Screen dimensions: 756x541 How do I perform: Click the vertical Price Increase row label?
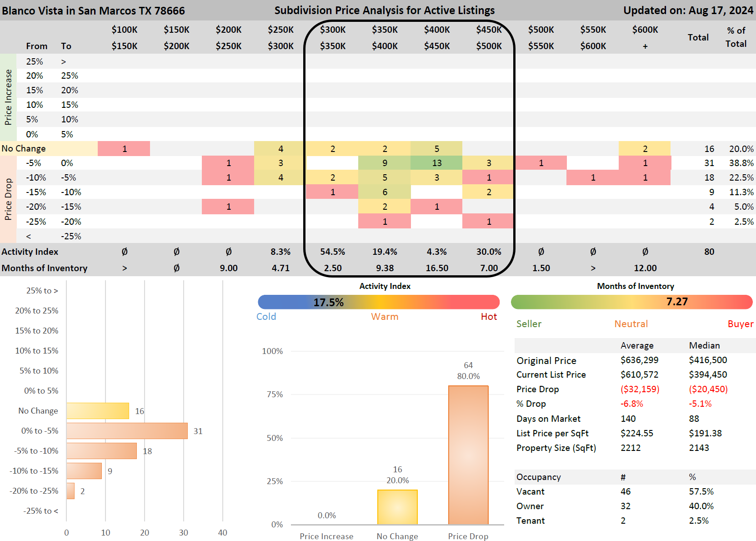point(8,97)
